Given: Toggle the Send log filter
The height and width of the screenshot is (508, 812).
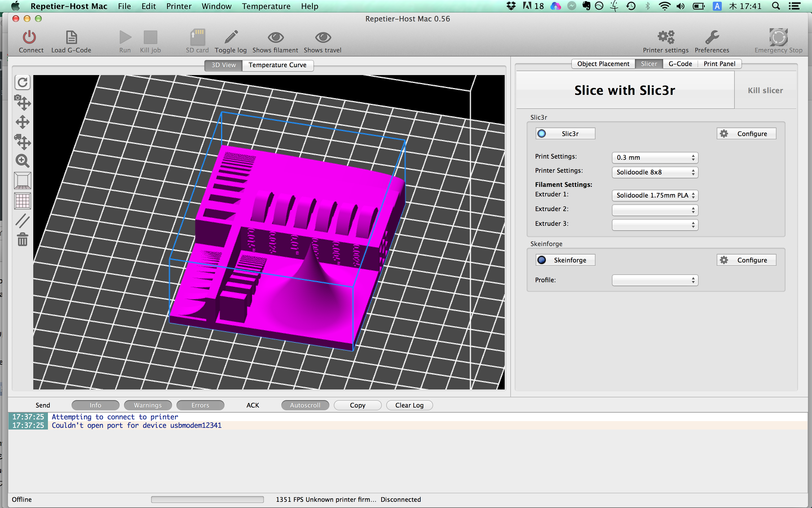Looking at the screenshot, I should tap(43, 405).
